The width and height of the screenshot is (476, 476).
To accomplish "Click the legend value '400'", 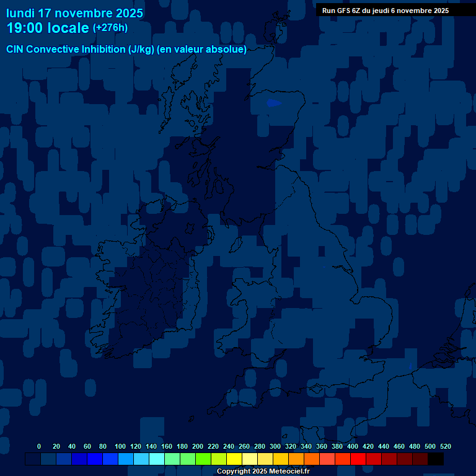I will click(353, 446).
